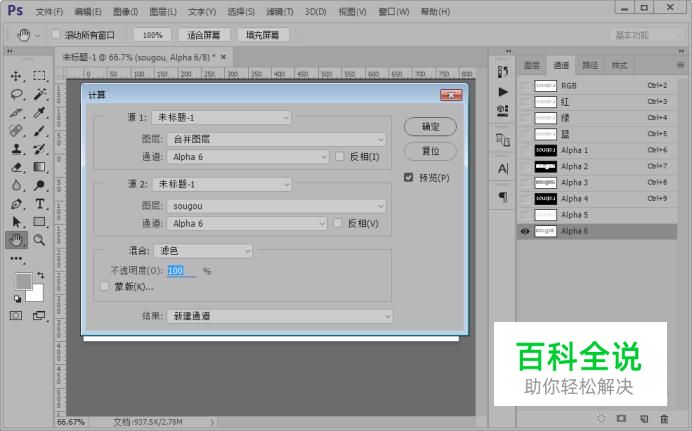Select the Eyedropper tool
692x431 pixels.
pyautogui.click(x=40, y=112)
